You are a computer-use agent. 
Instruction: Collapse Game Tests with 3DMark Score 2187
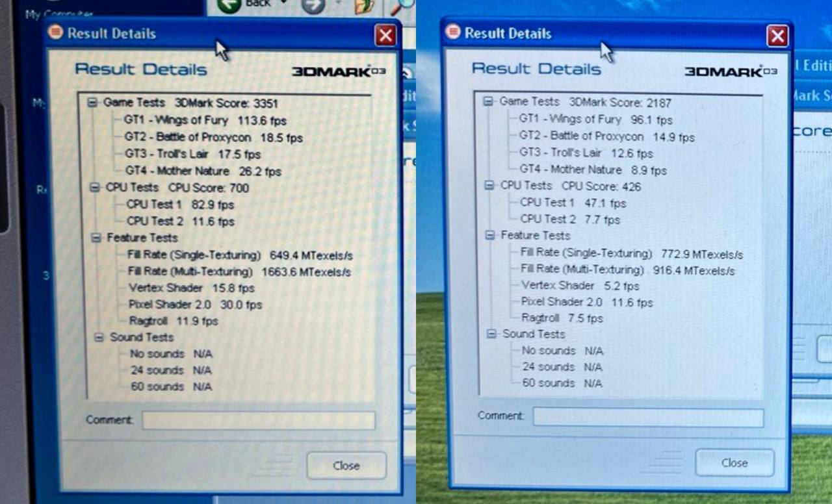tap(489, 102)
